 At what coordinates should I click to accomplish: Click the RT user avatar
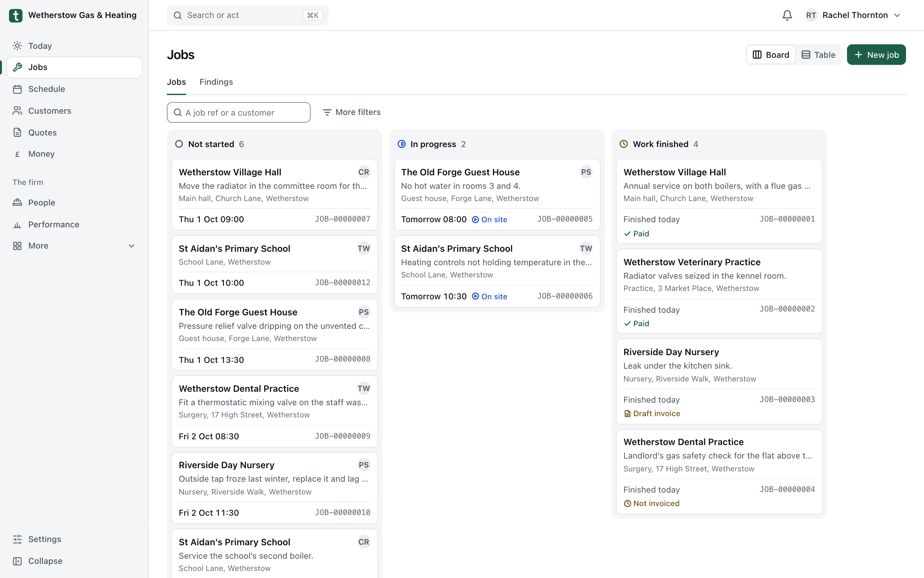811,15
